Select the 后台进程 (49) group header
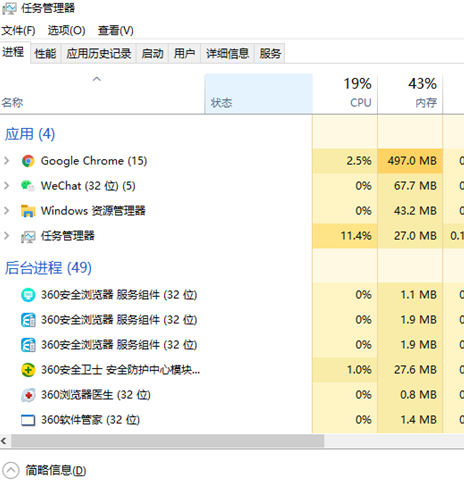 tap(48, 268)
